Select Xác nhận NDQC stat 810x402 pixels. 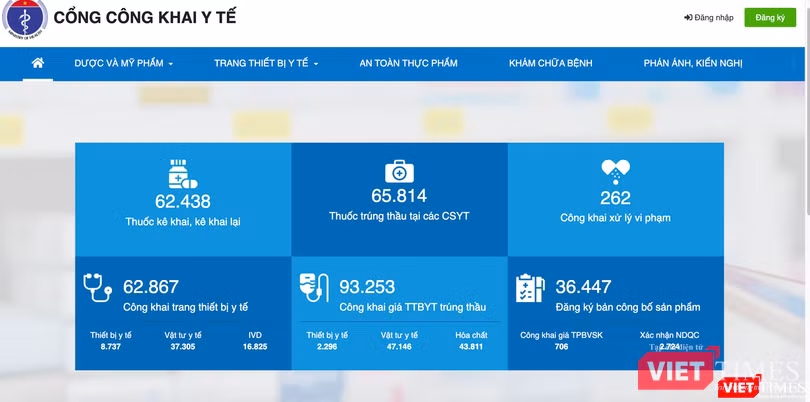(669, 341)
